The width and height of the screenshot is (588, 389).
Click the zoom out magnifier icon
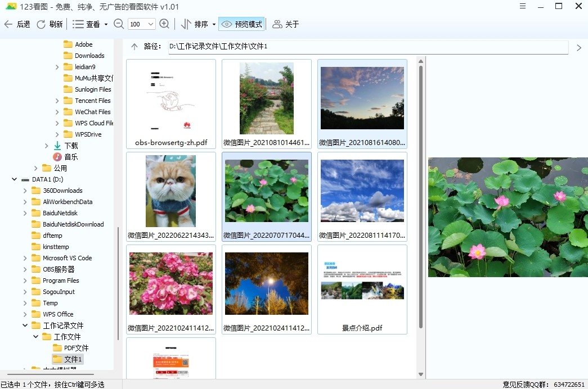(118, 24)
